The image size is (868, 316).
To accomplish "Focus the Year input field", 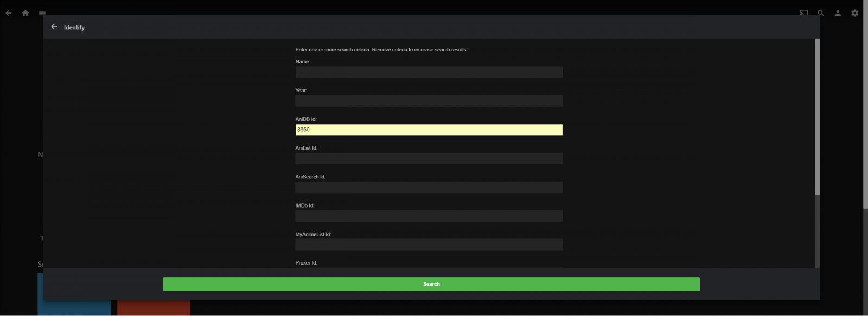I will coord(429,101).
